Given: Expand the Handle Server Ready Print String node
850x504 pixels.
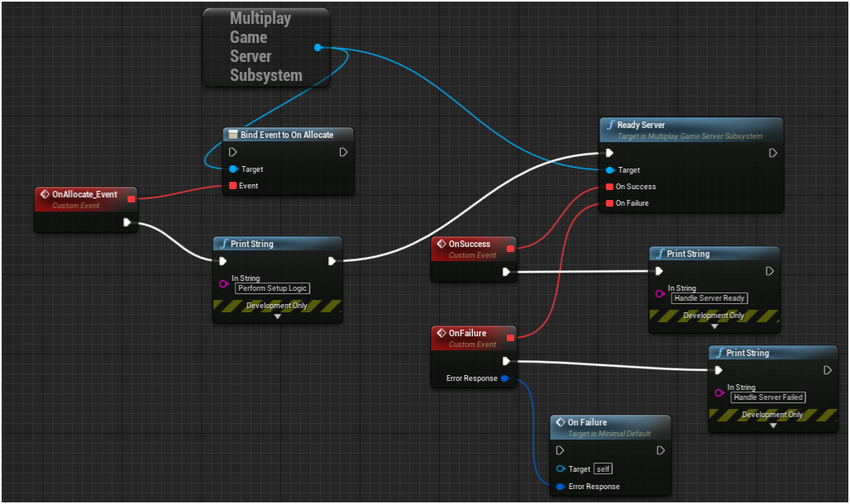Looking at the screenshot, I should pos(714,325).
